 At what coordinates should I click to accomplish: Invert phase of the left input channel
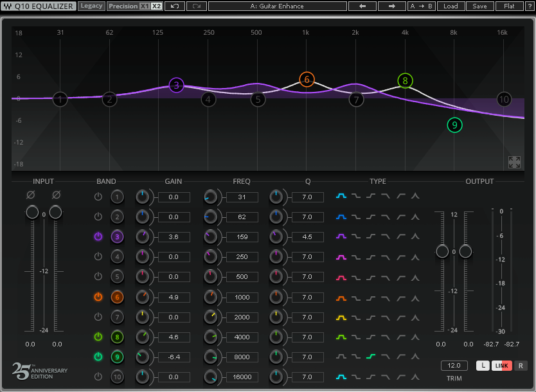30,195
